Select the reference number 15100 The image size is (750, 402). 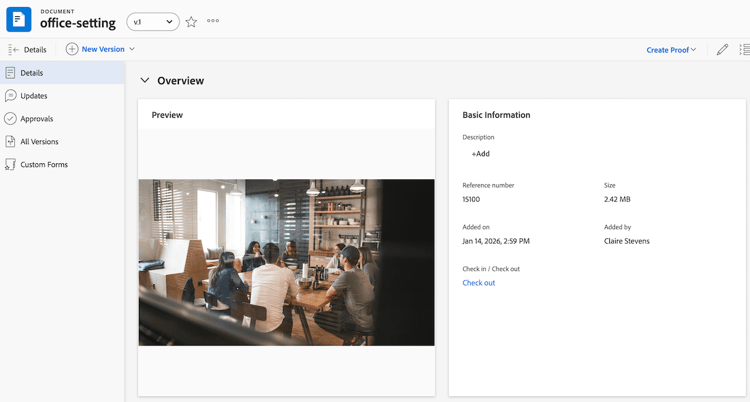(x=471, y=199)
